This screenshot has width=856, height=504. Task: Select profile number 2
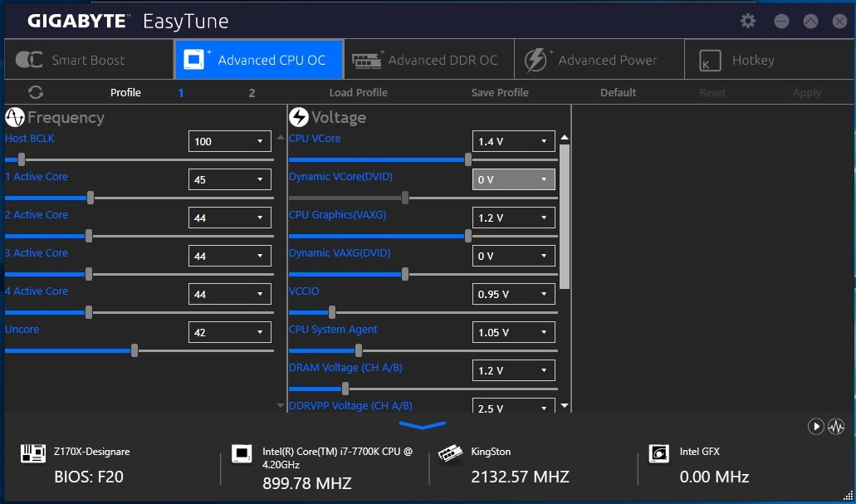[x=252, y=93]
